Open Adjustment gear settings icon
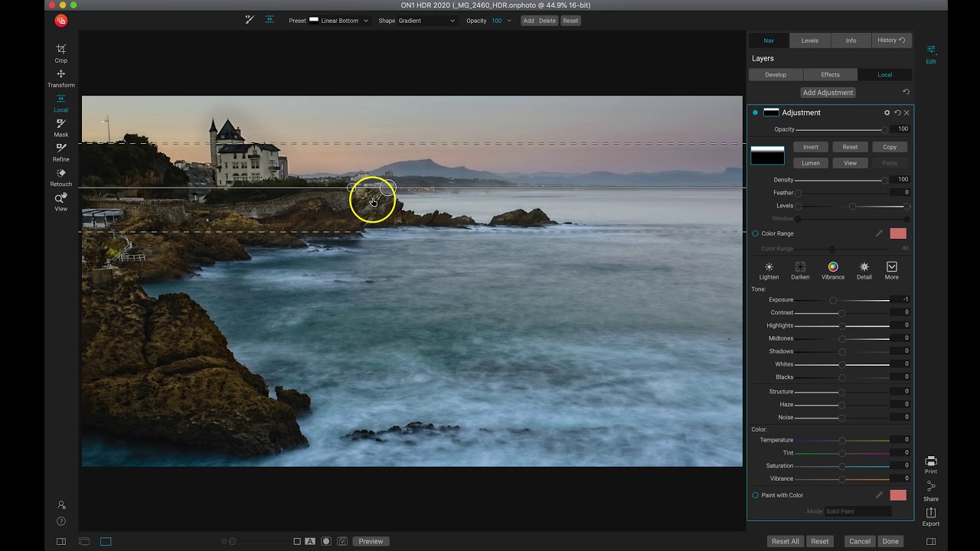This screenshot has height=551, width=980. tap(887, 112)
